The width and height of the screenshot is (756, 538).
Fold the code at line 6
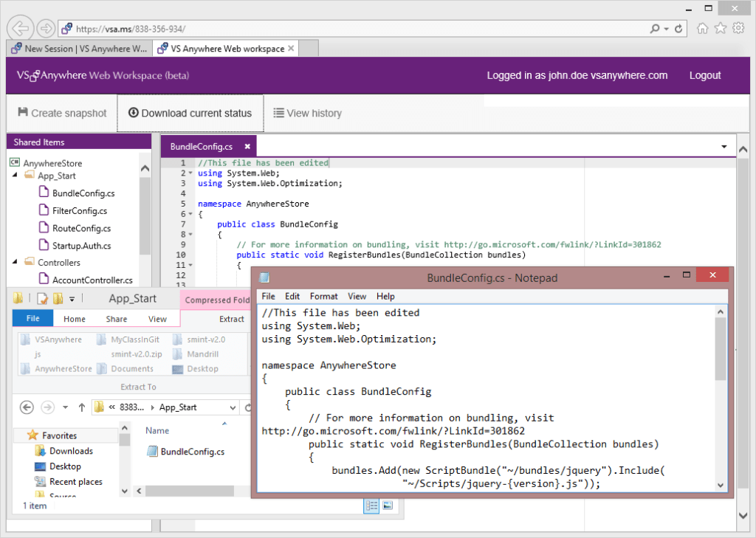(190, 214)
